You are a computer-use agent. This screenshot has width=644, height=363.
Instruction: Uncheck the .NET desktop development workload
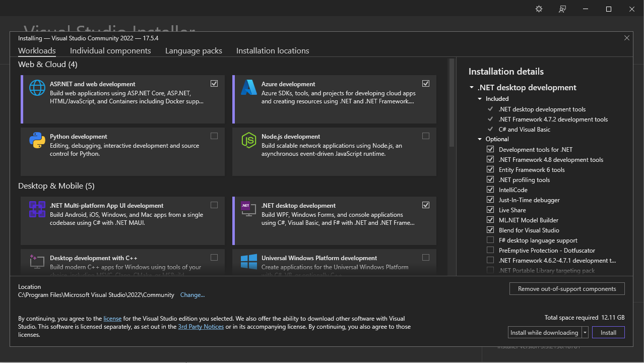[426, 205]
